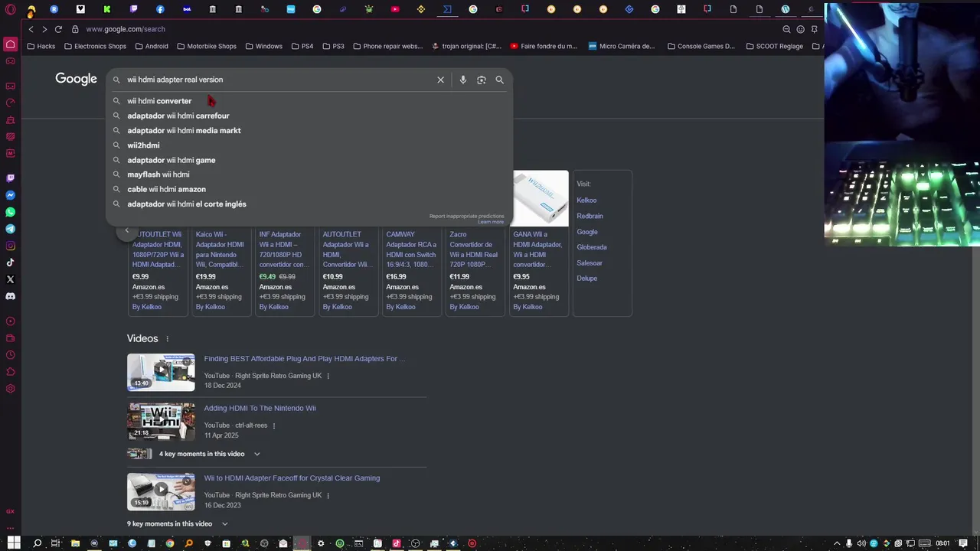Click the magnifier search button in search box
Image resolution: width=980 pixels, height=551 pixels.
[499, 80]
